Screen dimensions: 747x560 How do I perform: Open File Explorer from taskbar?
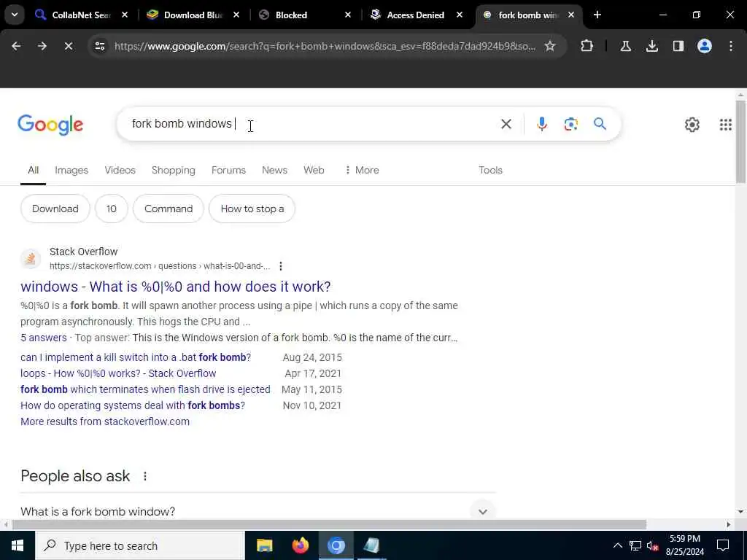(264, 545)
